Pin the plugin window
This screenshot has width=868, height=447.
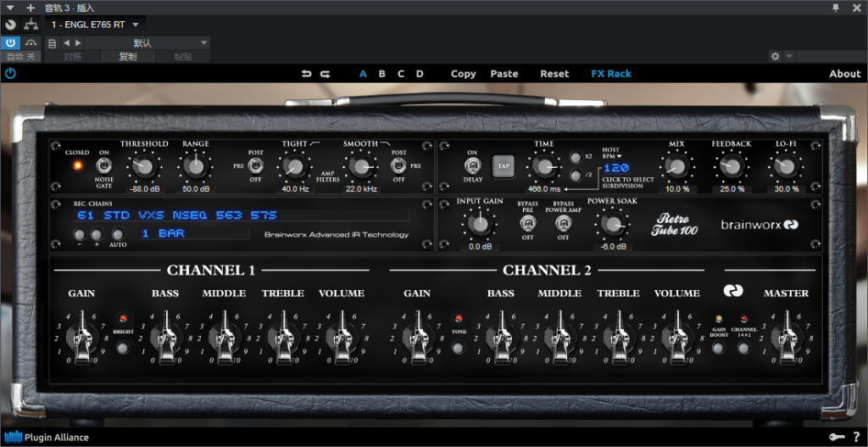836,7
